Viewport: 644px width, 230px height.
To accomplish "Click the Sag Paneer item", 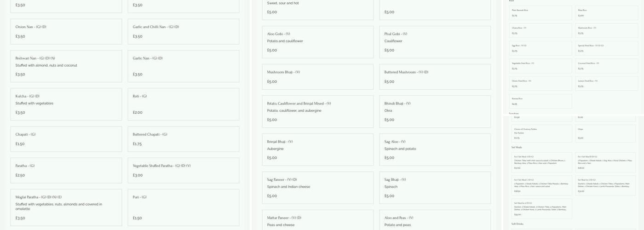I will [317, 187].
